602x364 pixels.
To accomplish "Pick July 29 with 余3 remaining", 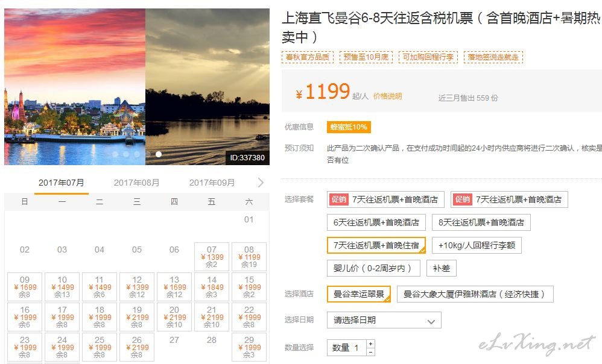I will pos(249,347).
